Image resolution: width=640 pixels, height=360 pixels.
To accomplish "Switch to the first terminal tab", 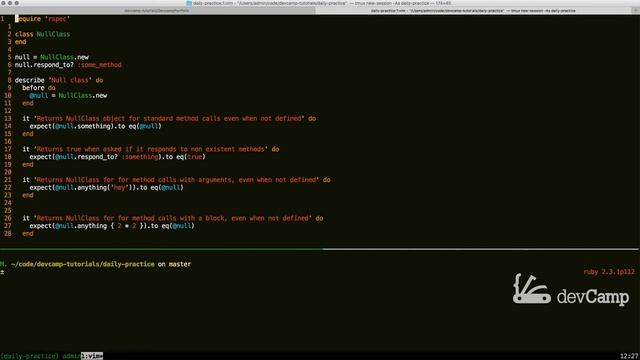I will pyautogui.click(x=158, y=11).
